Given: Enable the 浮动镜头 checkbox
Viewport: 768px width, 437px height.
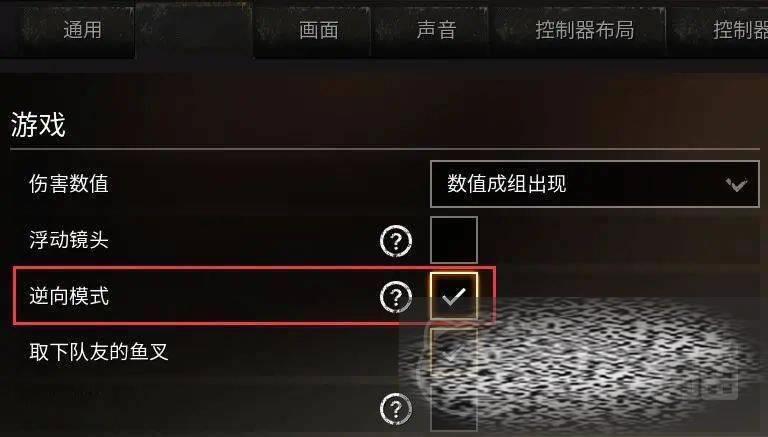Looking at the screenshot, I should (x=454, y=240).
